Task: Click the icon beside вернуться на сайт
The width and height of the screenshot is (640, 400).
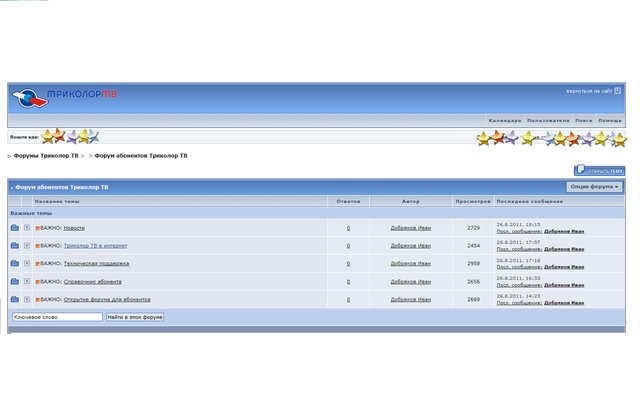Action: (x=618, y=91)
